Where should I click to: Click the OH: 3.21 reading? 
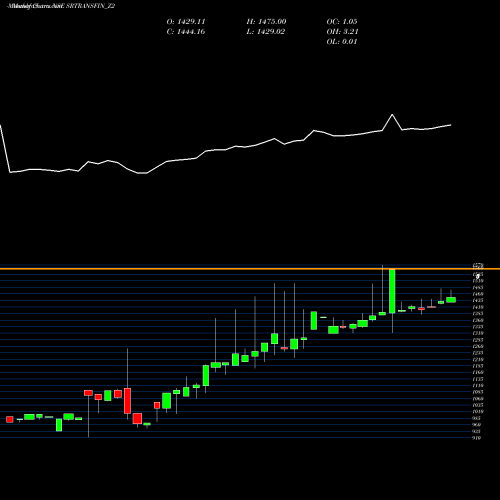[x=342, y=32]
